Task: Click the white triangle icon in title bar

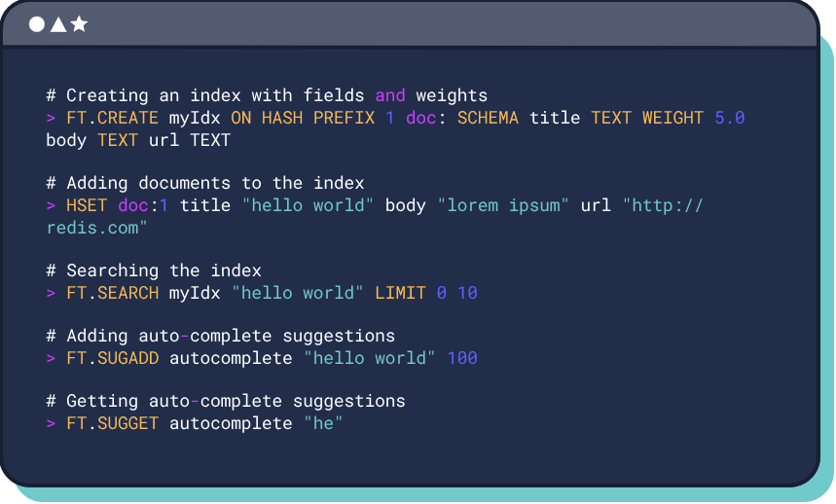Action: click(58, 24)
